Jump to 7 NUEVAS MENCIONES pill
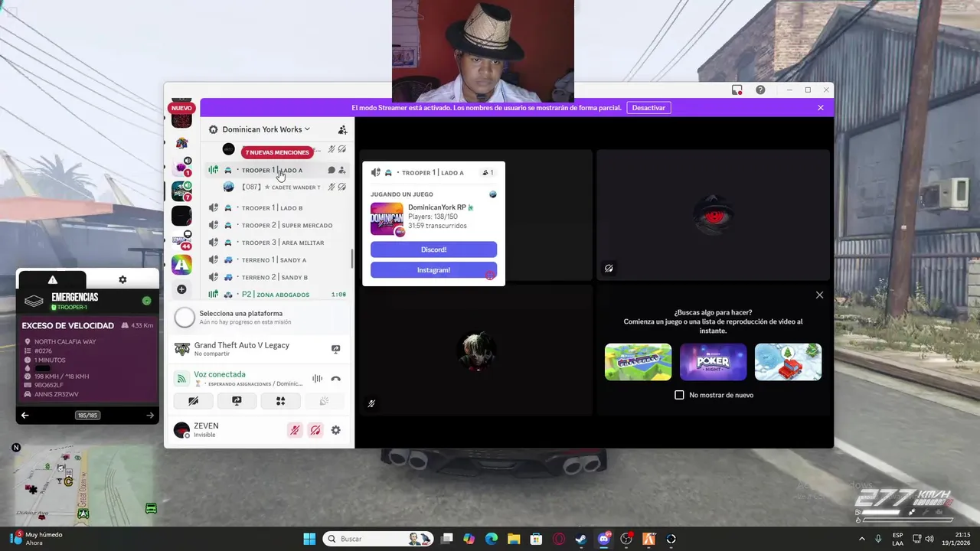 coord(277,152)
